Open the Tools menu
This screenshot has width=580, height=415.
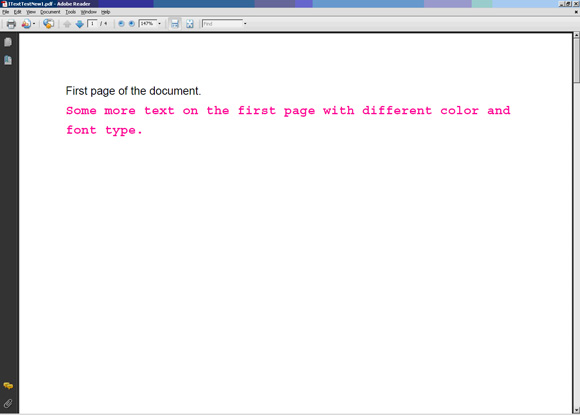(x=70, y=12)
